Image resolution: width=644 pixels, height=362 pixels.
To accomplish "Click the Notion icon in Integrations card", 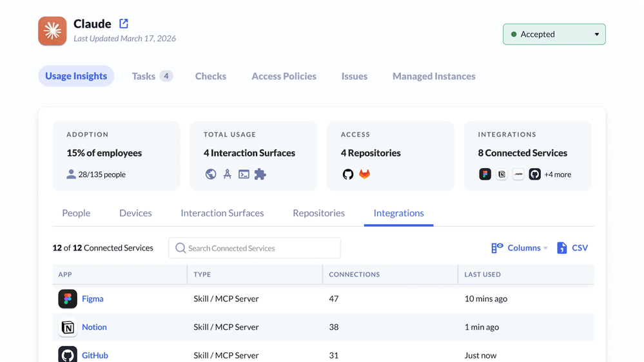I will 502,175.
